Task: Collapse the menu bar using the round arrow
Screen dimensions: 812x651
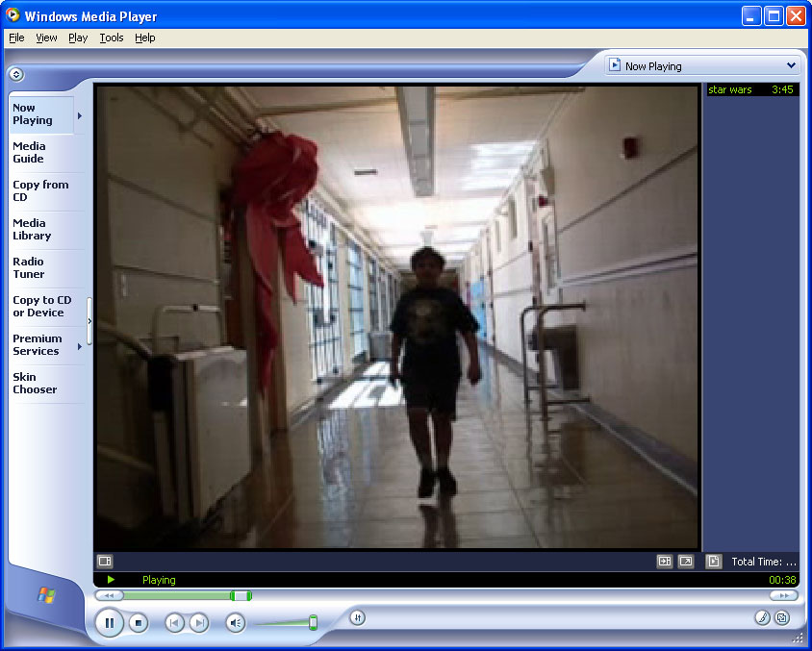Action: (x=15, y=74)
